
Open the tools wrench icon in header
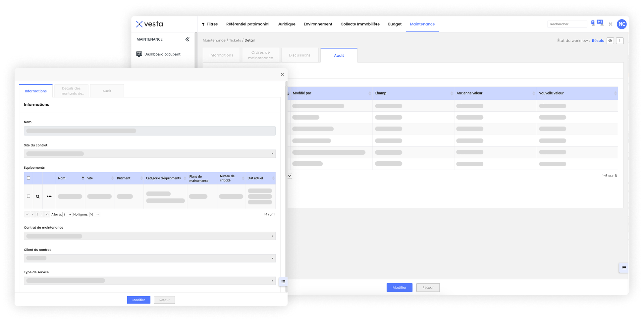coord(610,24)
